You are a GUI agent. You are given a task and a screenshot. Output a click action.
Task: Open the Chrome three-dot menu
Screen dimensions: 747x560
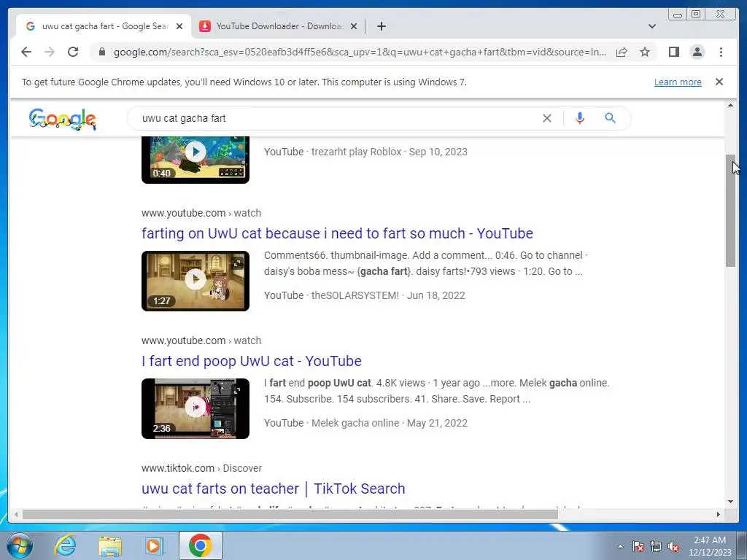[721, 52]
